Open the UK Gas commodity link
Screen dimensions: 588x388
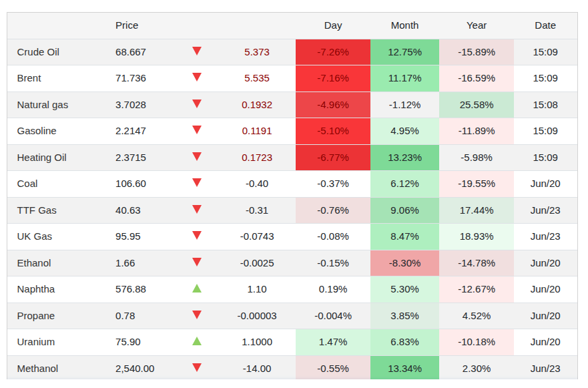(35, 237)
